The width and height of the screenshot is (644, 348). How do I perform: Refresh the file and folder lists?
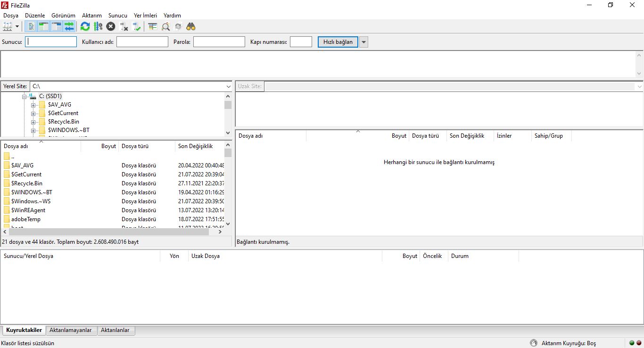point(85,26)
